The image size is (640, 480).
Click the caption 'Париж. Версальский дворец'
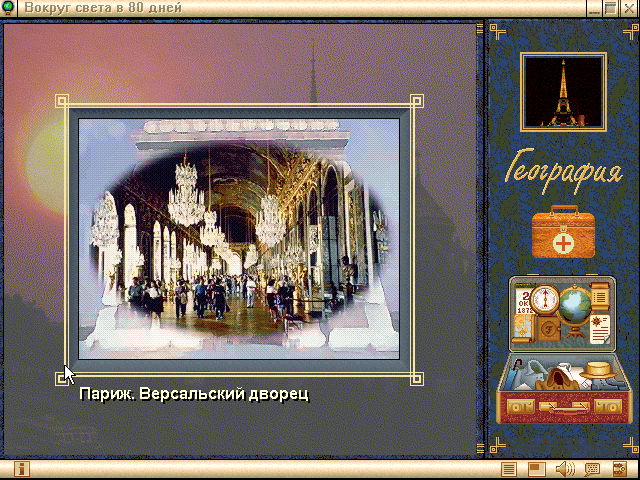point(194,394)
